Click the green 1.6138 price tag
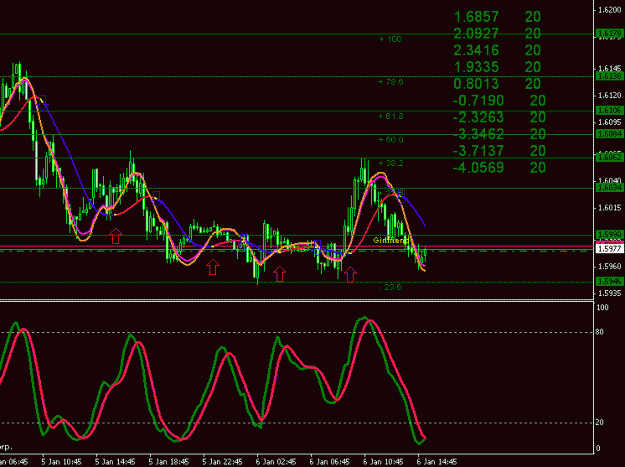The height and width of the screenshot is (467, 625). 609,76
